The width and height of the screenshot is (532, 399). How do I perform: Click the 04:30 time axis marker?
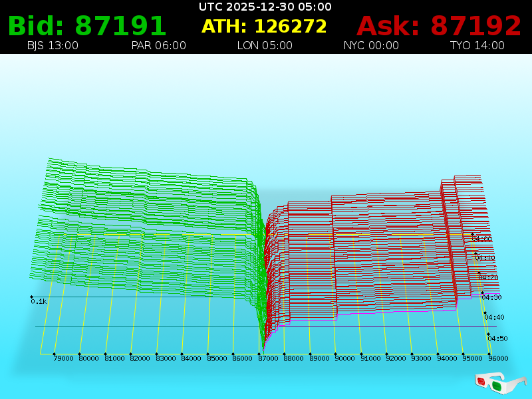[x=491, y=297]
